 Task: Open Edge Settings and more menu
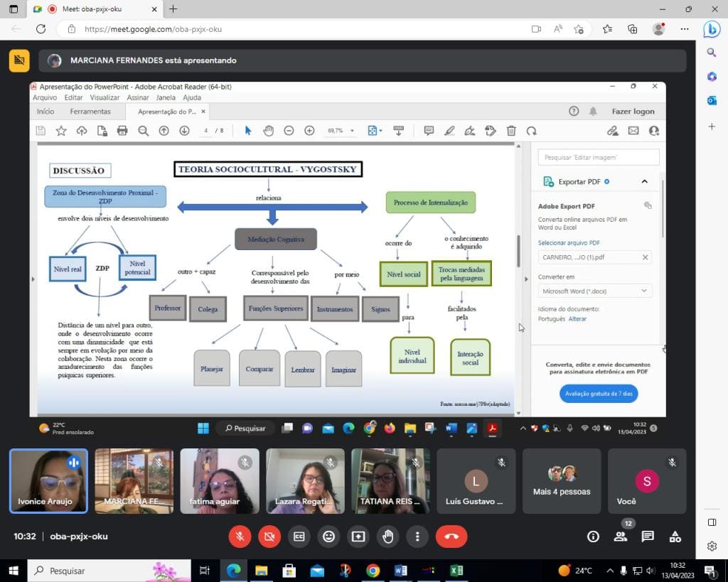685,29
